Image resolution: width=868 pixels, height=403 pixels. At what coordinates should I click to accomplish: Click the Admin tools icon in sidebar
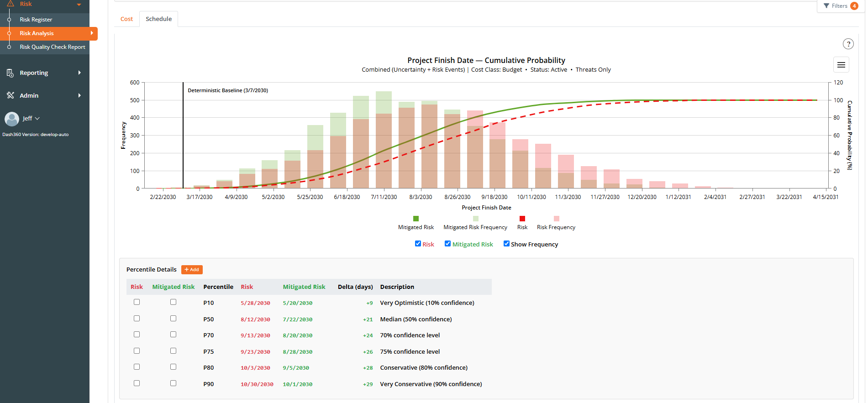tap(10, 95)
